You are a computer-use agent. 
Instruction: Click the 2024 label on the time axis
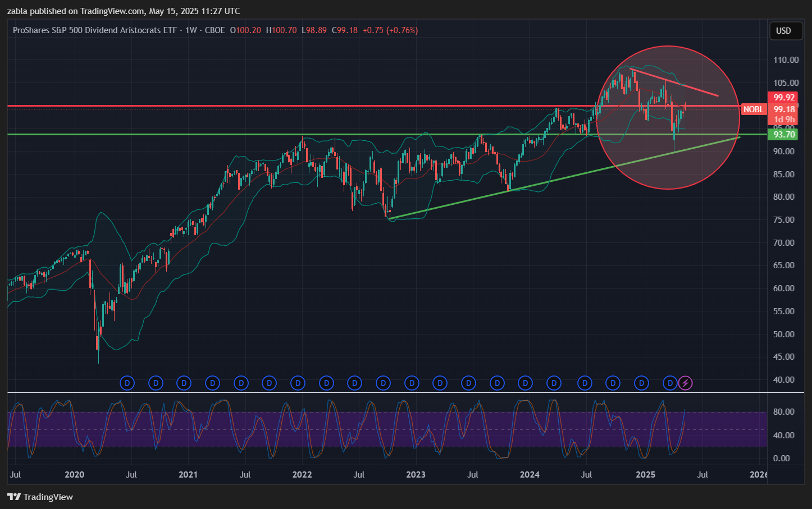tap(530, 475)
